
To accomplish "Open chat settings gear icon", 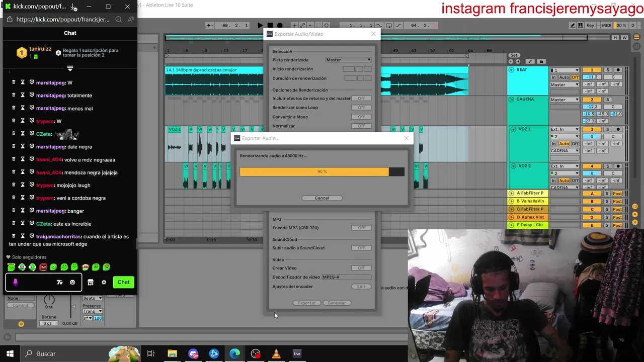I will coord(104,282).
